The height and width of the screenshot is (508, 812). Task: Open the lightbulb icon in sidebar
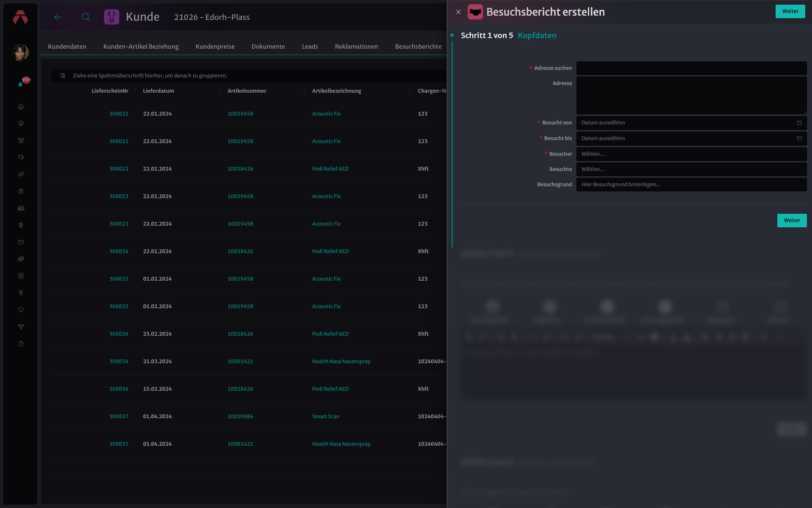pyautogui.click(x=21, y=293)
